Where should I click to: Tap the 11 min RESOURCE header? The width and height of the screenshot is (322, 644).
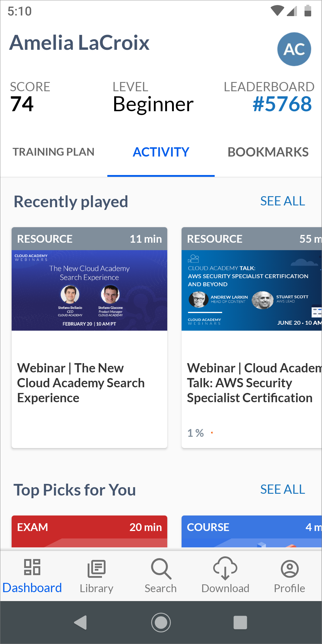[x=89, y=239]
